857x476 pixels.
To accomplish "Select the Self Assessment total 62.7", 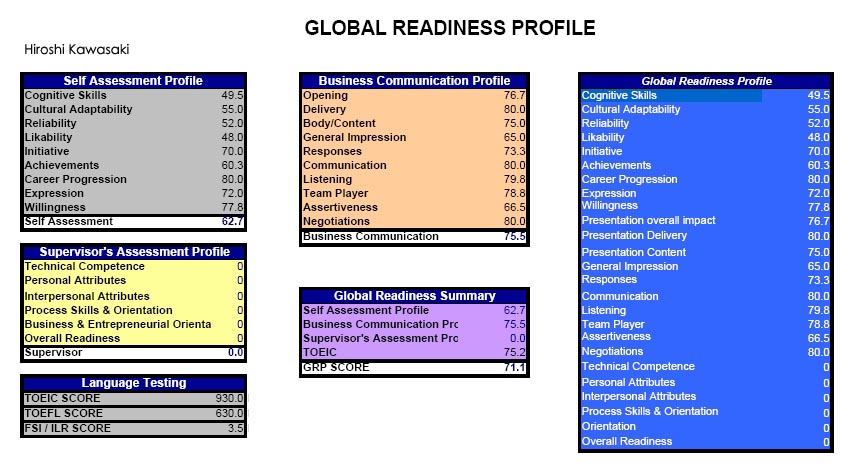I will (232, 221).
